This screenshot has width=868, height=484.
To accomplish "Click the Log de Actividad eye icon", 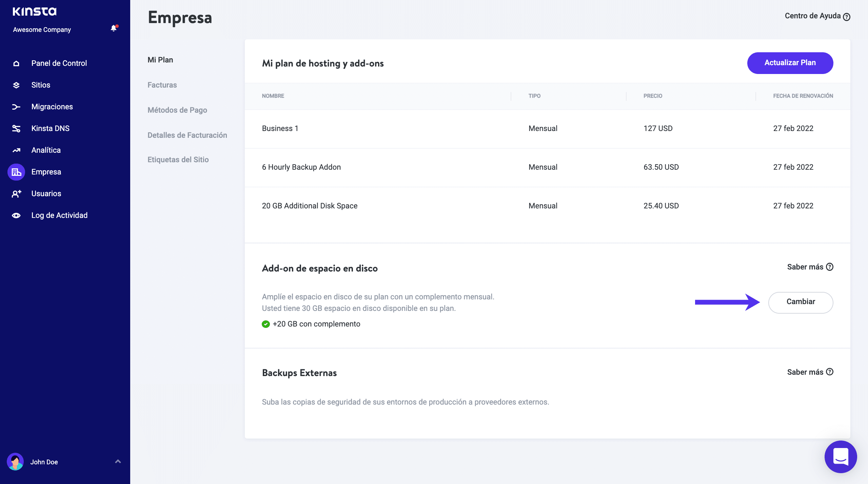I will 16,216.
